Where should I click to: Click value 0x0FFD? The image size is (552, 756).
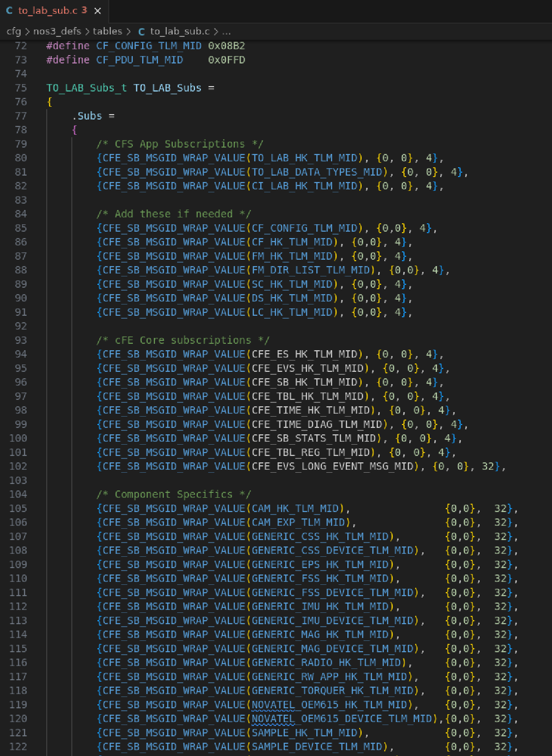pos(226,60)
